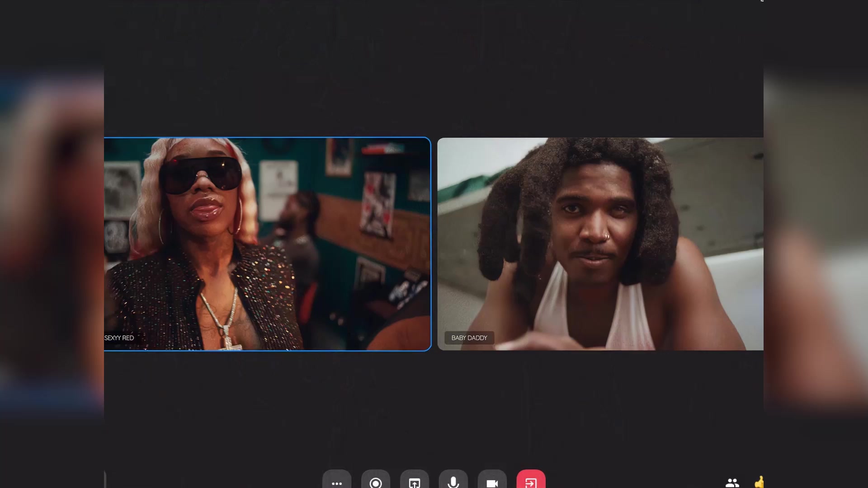
Task: Click the SEXYY RED name label
Action: click(119, 338)
